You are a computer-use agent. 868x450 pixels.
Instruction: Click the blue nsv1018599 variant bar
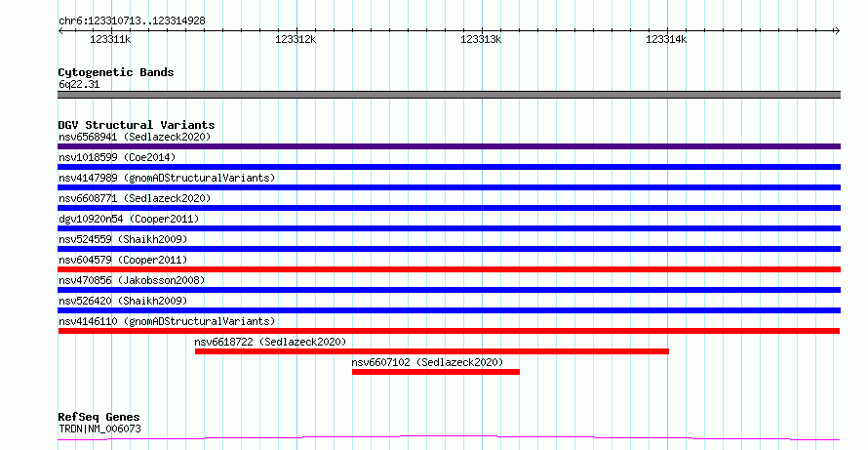click(449, 167)
